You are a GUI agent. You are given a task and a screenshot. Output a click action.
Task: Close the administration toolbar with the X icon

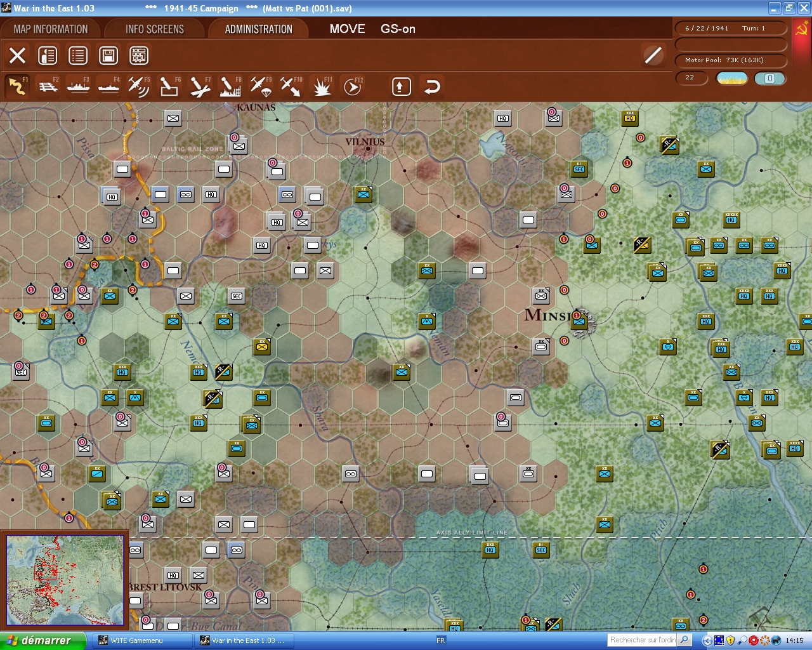coord(17,55)
